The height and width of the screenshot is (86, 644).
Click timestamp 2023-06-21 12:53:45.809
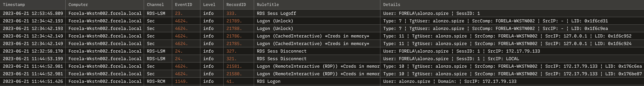[x=33, y=14]
